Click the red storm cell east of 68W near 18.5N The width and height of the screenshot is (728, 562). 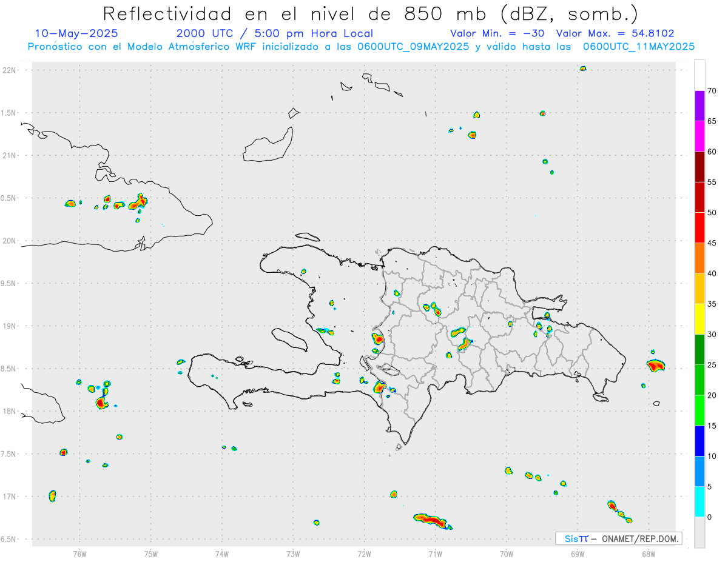coord(656,366)
